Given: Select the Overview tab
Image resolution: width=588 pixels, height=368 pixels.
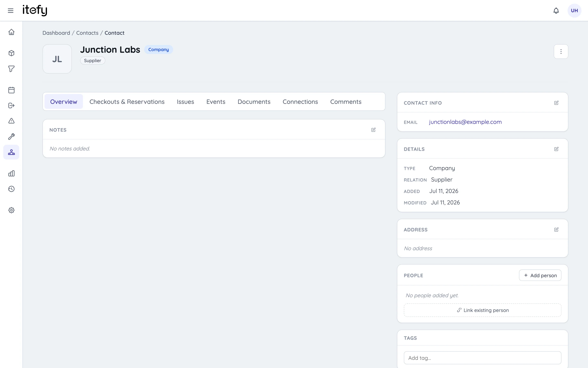Looking at the screenshot, I should click(x=64, y=102).
